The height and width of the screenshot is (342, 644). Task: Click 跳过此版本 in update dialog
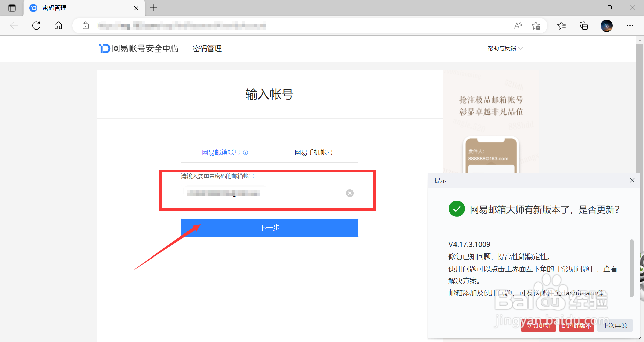click(577, 325)
